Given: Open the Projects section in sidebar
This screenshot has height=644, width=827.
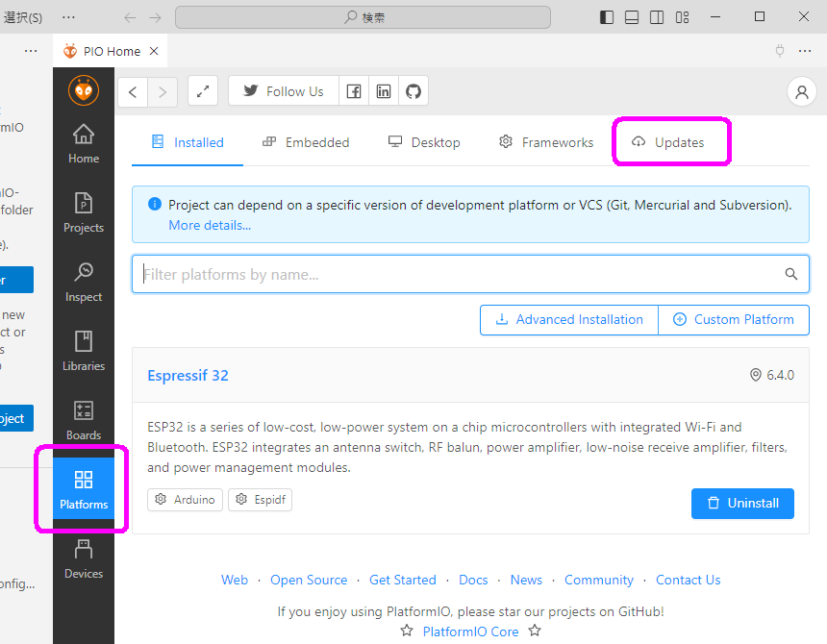Looking at the screenshot, I should 84,212.
